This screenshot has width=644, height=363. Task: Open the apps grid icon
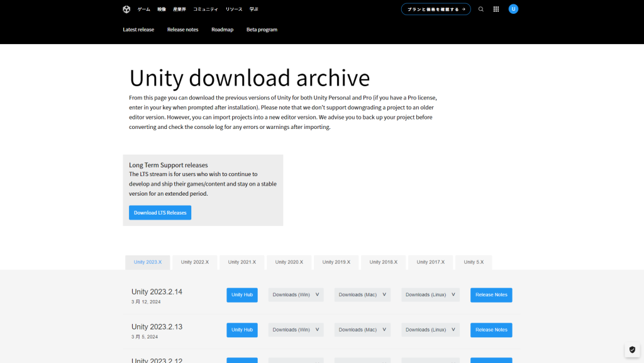click(496, 9)
